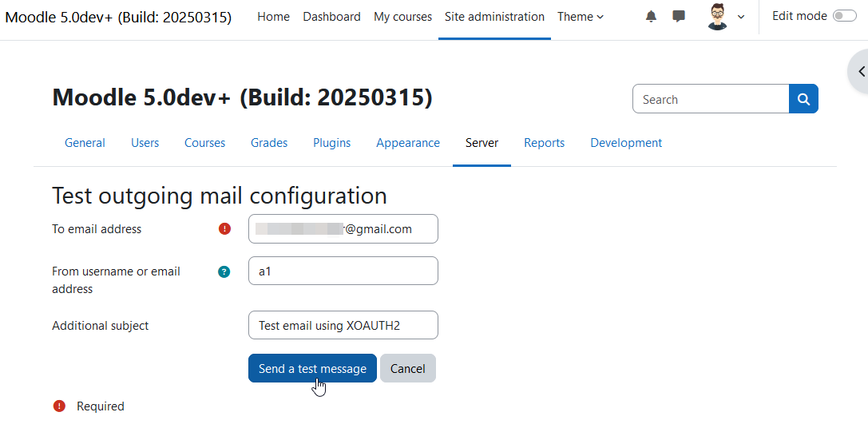Select Site administration in the top navigation
This screenshot has width=868, height=428.
494,17
